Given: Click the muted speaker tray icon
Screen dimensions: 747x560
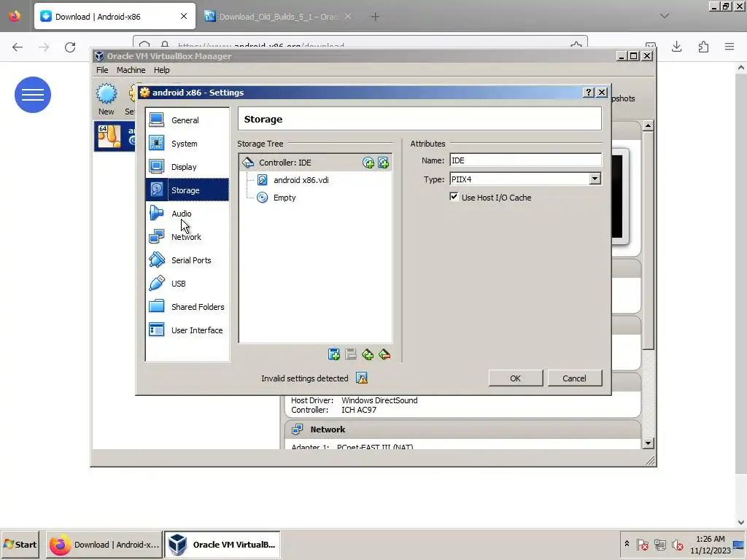Looking at the screenshot, I should tap(677, 544).
